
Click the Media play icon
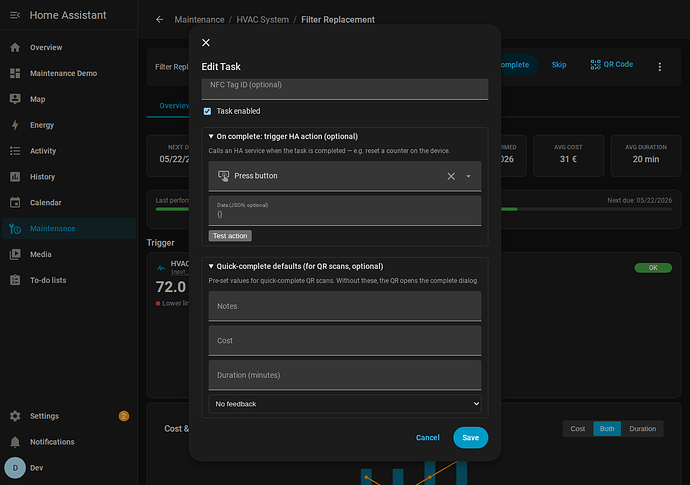pyautogui.click(x=15, y=254)
